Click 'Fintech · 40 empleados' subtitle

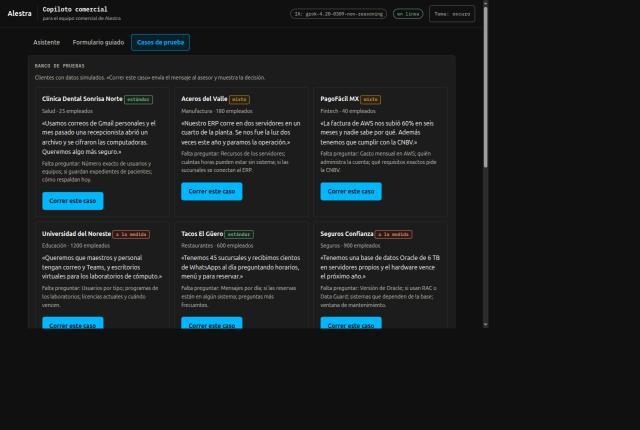click(x=348, y=111)
